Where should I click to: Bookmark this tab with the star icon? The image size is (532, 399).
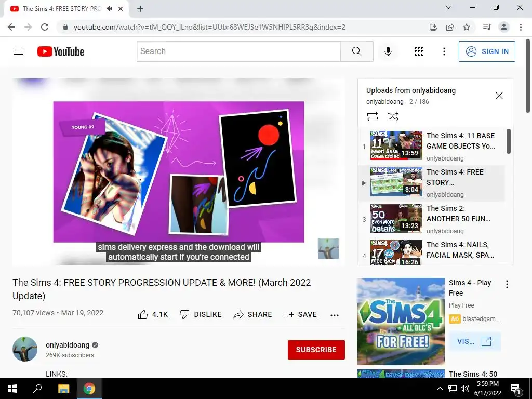467,27
